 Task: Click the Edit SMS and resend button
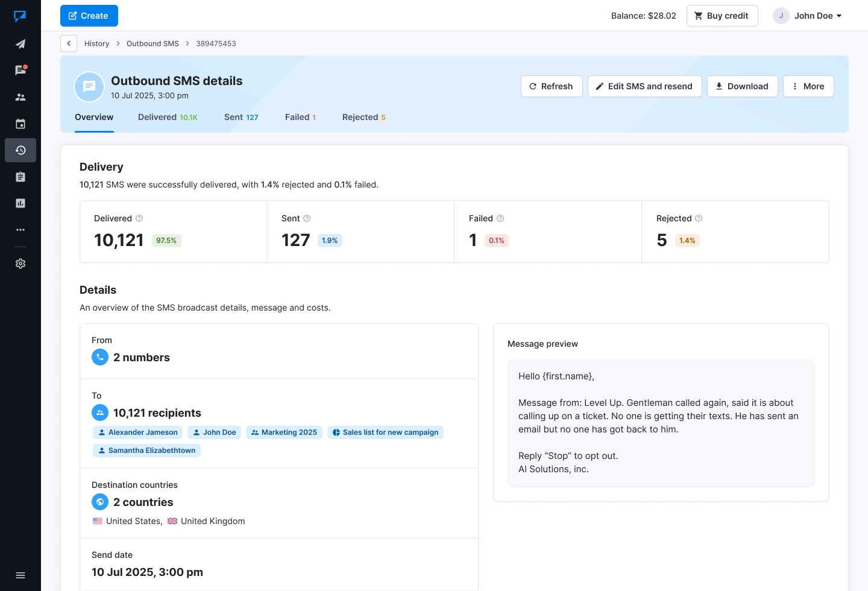coord(644,86)
